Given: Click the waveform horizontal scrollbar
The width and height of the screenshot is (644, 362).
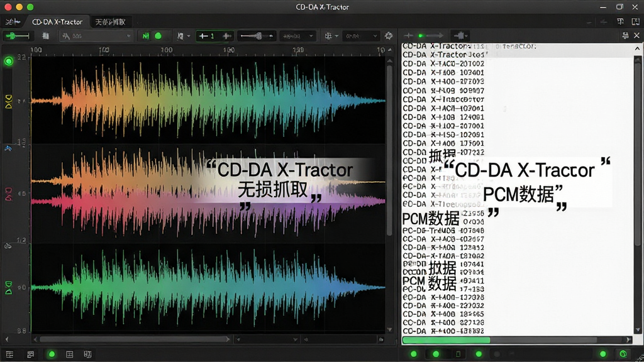Looking at the screenshot, I should (133, 339).
